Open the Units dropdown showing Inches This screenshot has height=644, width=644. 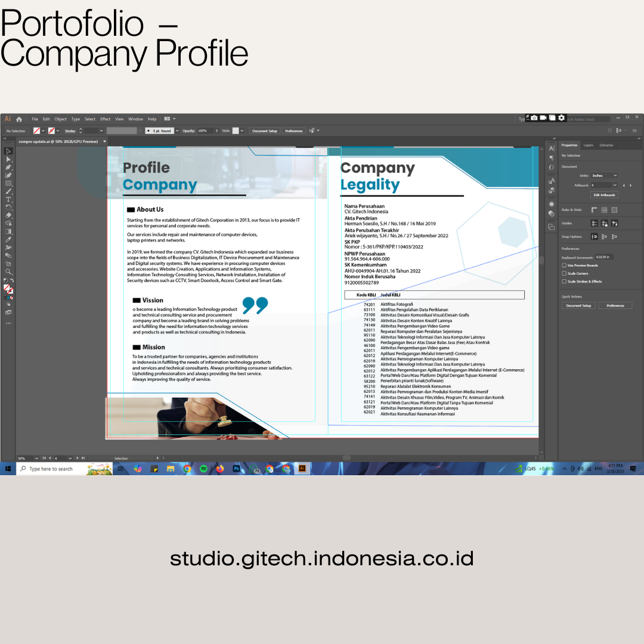[604, 175]
